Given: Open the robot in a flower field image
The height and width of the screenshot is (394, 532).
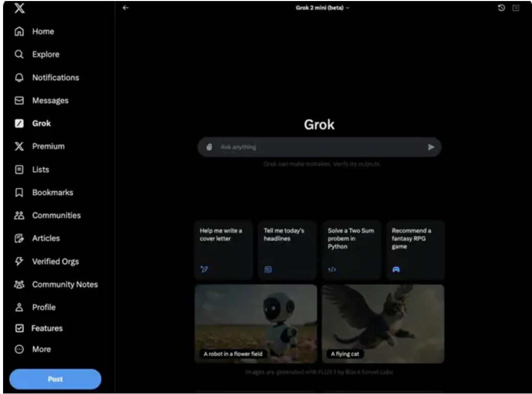Looking at the screenshot, I should click(256, 324).
